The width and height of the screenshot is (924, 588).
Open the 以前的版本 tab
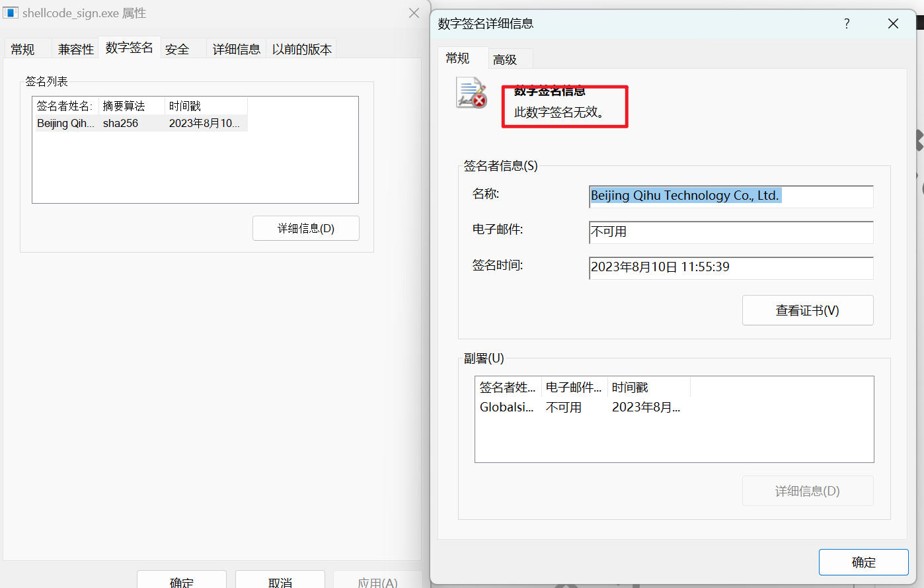pyautogui.click(x=301, y=49)
